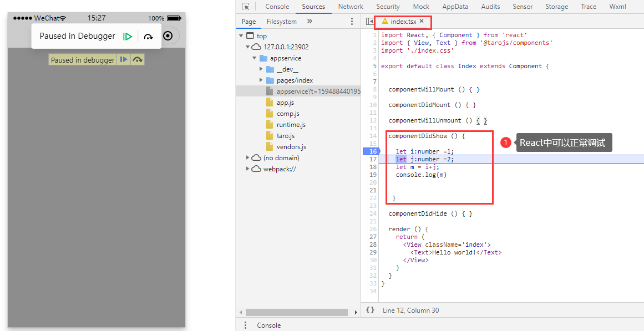Resume script execution with green play icon
Screen dimensions: 644x331
[127, 35]
